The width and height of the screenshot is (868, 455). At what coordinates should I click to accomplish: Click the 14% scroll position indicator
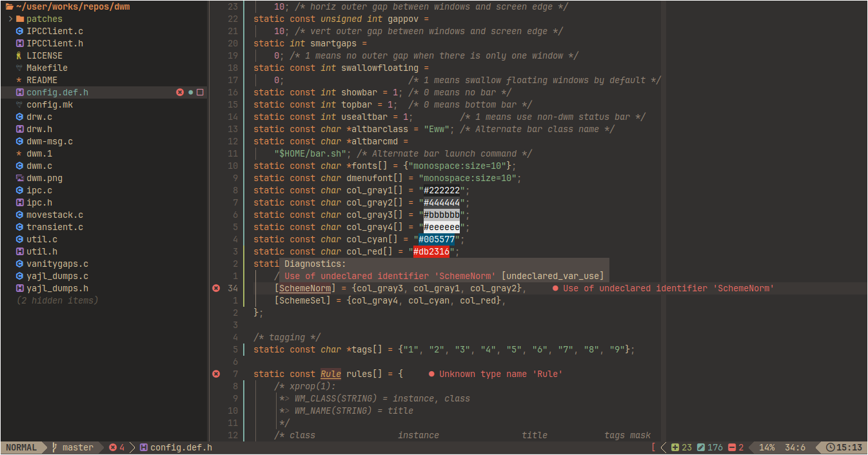[767, 447]
